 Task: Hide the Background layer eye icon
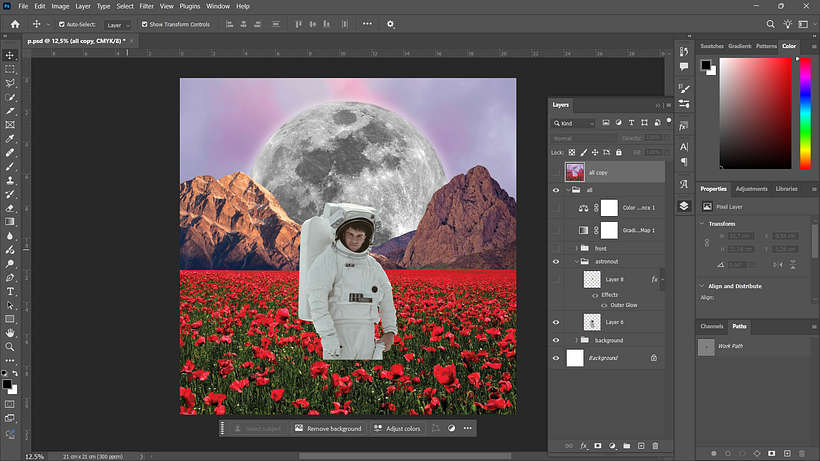tap(556, 358)
